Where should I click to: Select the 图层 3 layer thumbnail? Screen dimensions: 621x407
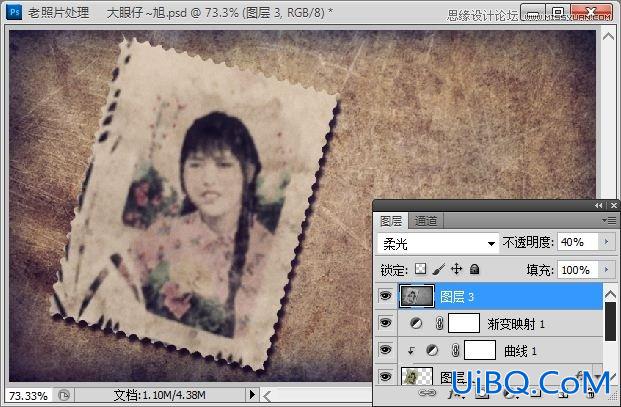tap(416, 296)
